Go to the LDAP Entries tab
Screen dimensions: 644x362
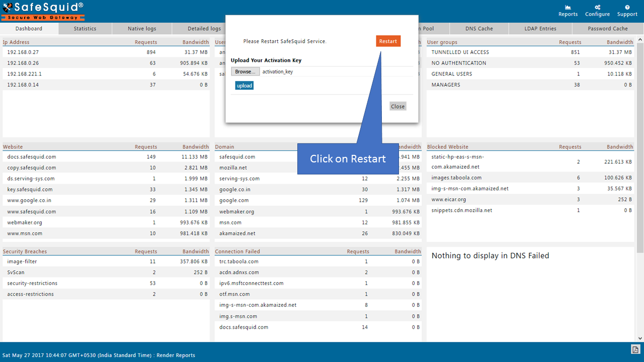point(540,29)
